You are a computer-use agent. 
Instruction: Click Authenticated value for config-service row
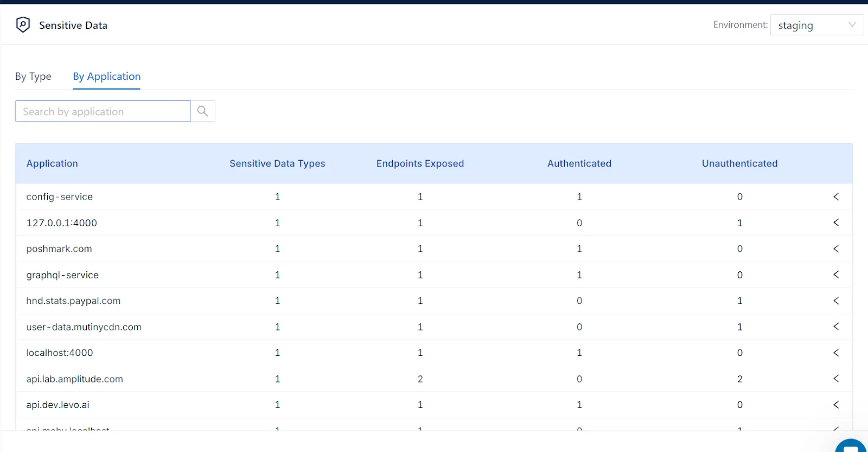click(x=579, y=197)
